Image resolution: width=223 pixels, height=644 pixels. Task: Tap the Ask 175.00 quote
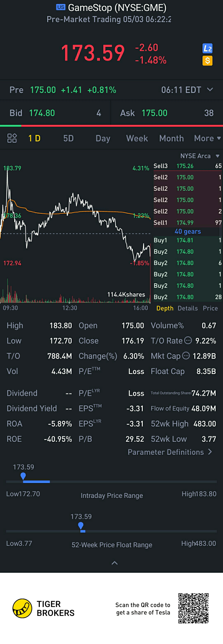pos(167,113)
